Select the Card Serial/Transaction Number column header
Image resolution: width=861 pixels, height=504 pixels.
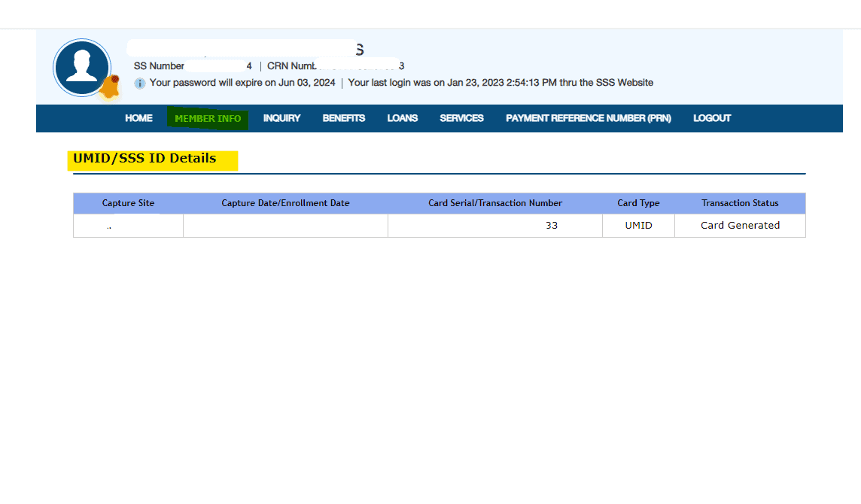pyautogui.click(x=494, y=203)
